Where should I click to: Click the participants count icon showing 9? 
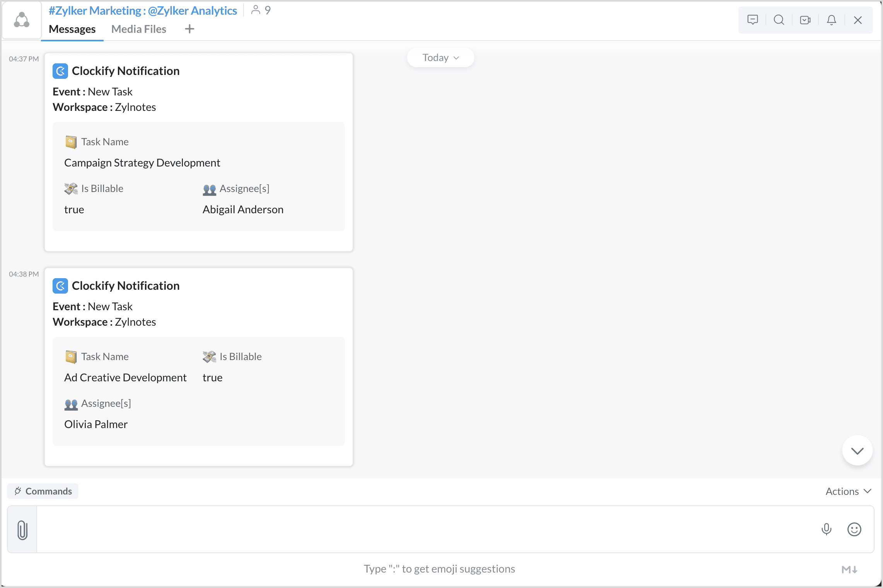click(261, 10)
